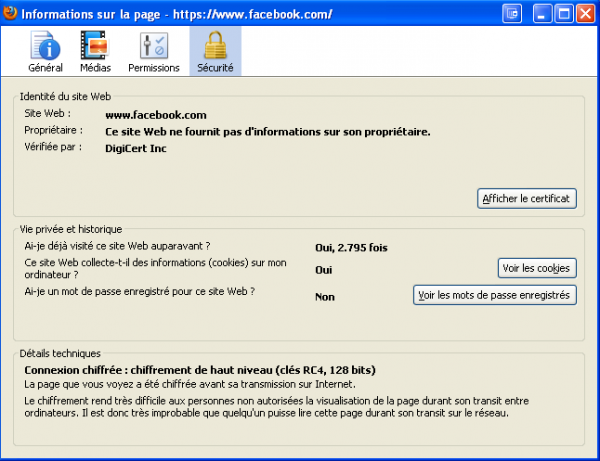Click the www.facebook.com site name text
Image resolution: width=600 pixels, height=461 pixels.
[155, 115]
